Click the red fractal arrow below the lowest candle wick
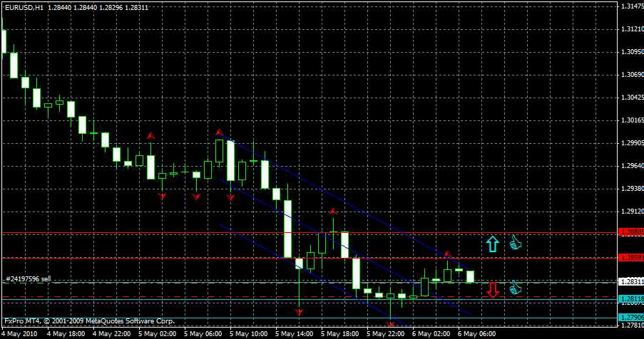Screen dimensions: 644x339 [x=390, y=325]
